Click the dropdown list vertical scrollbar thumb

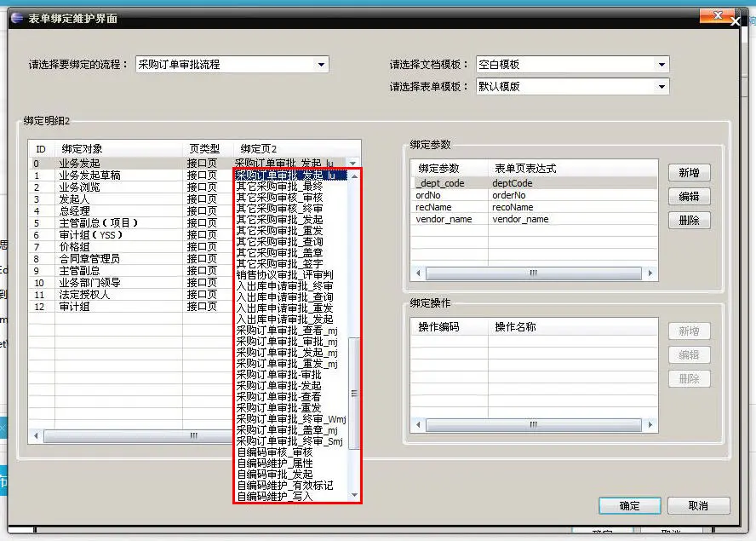[x=354, y=394]
